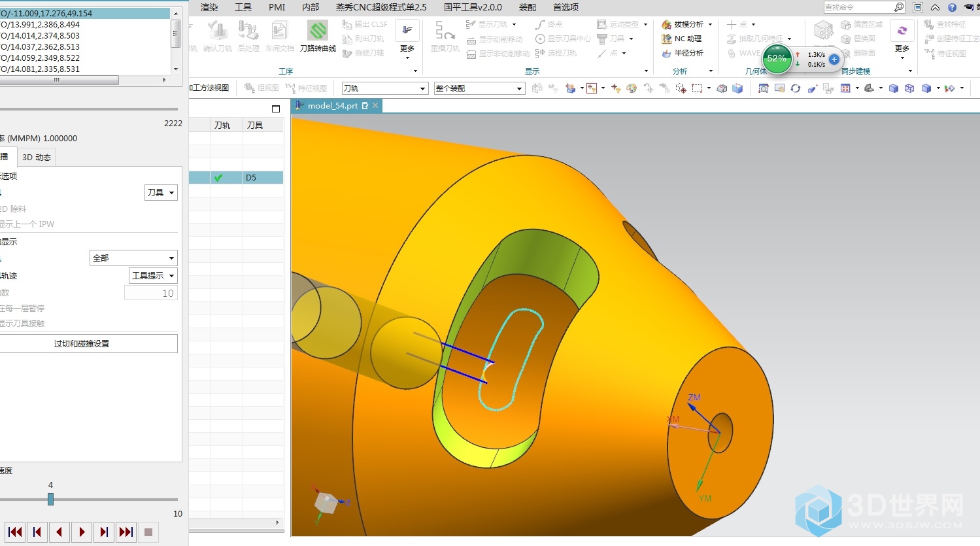The height and width of the screenshot is (546, 980).
Task: Click the 重播刀轨 replay toolpath icon
Action: click(445, 31)
